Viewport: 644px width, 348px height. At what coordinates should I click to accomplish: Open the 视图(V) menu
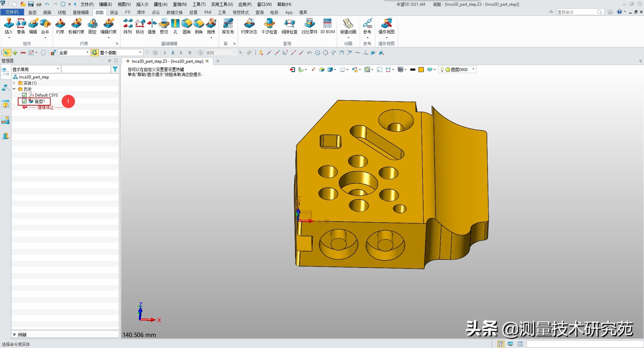coord(124,4)
